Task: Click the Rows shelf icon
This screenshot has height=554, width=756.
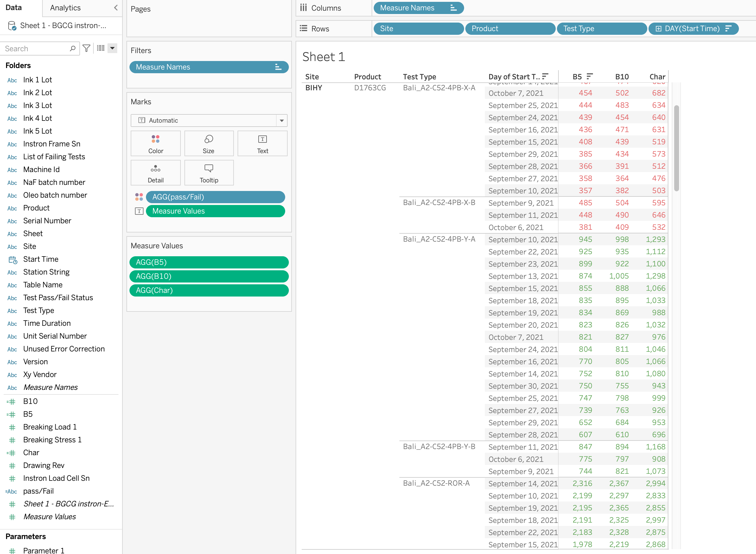Action: (x=303, y=28)
